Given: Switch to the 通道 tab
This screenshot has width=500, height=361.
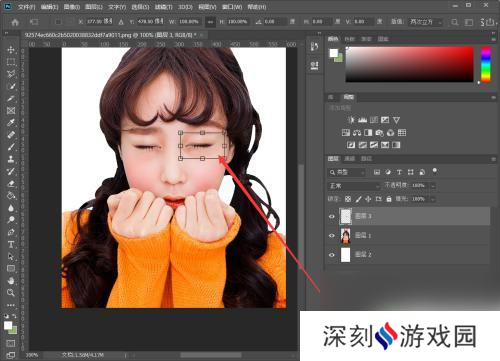Looking at the screenshot, I should (x=349, y=159).
